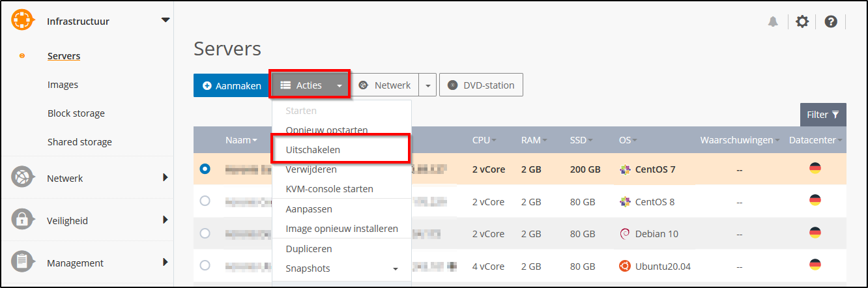The width and height of the screenshot is (868, 288).
Task: Click the DVD-station button
Action: tap(482, 85)
